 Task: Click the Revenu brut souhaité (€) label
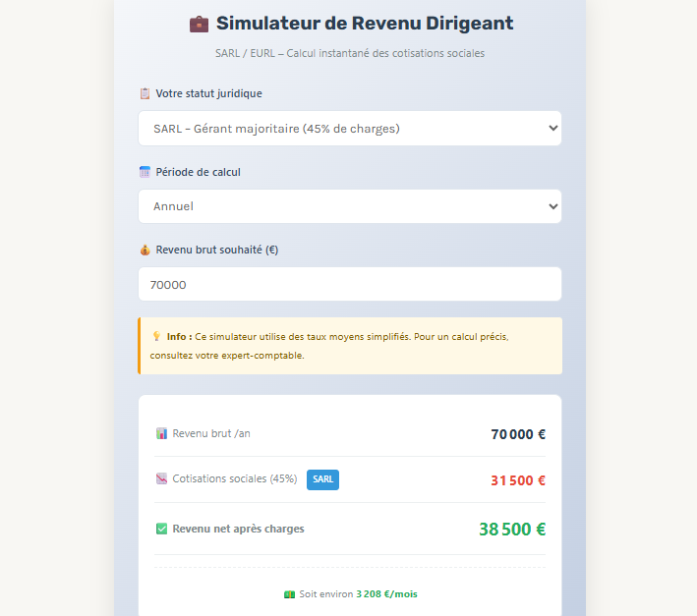point(217,251)
